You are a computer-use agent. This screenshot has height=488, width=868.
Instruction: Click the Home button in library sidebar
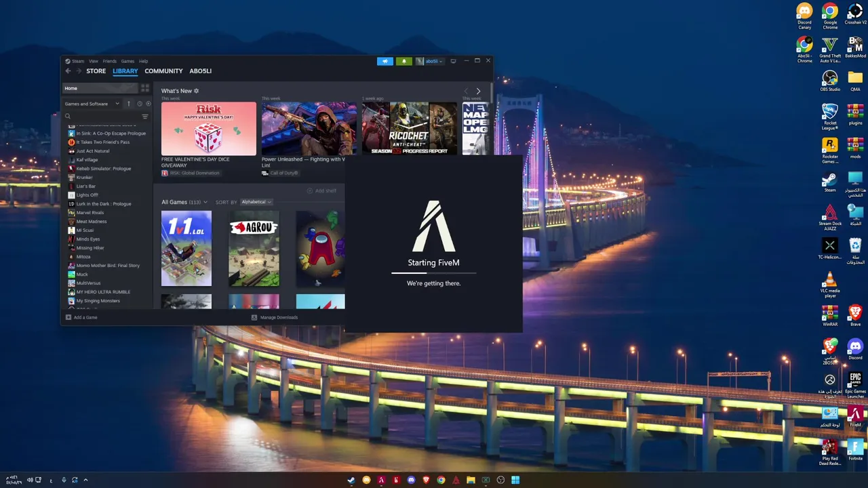[x=100, y=88]
